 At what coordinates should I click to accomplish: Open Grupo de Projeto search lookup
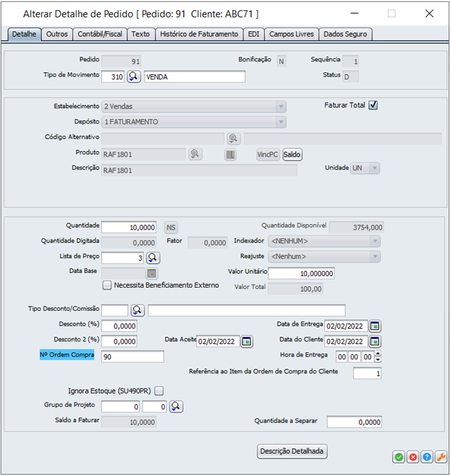pos(176,406)
